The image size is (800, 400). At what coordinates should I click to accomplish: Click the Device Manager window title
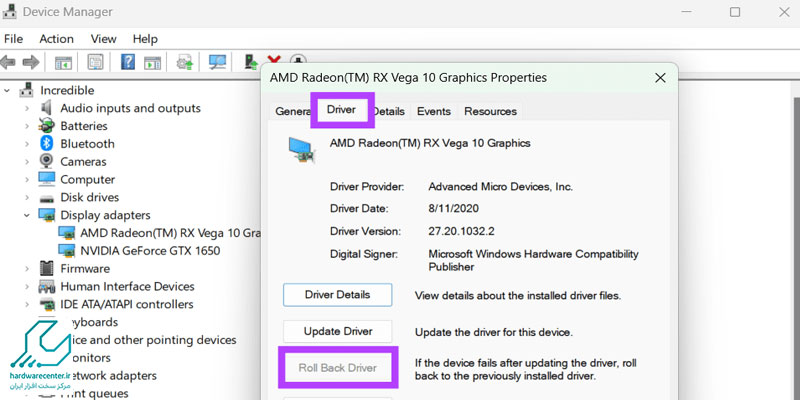click(x=67, y=11)
